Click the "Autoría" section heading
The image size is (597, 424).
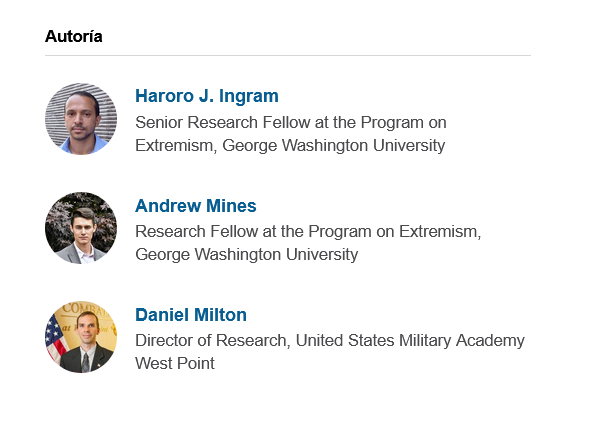[73, 37]
